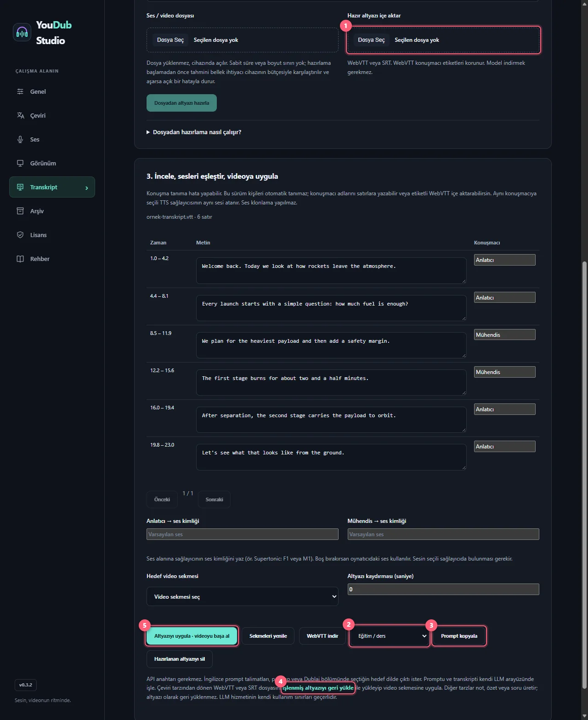Click the speaker field for row 8.5 – 11.9
The width and height of the screenshot is (588, 720).
pyautogui.click(x=505, y=334)
